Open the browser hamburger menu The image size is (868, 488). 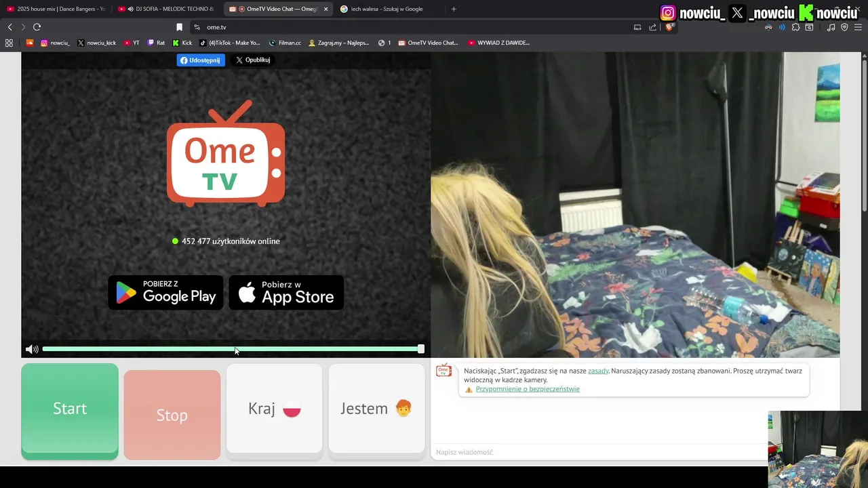point(858,27)
